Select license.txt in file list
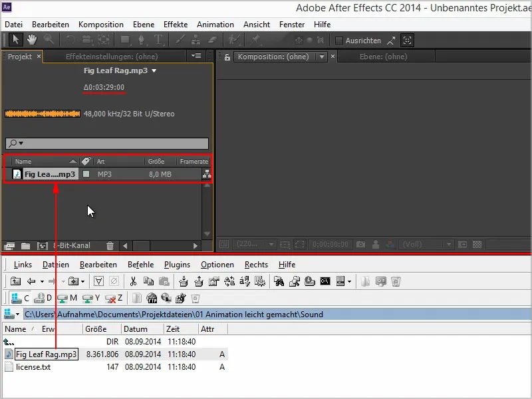 33,367
